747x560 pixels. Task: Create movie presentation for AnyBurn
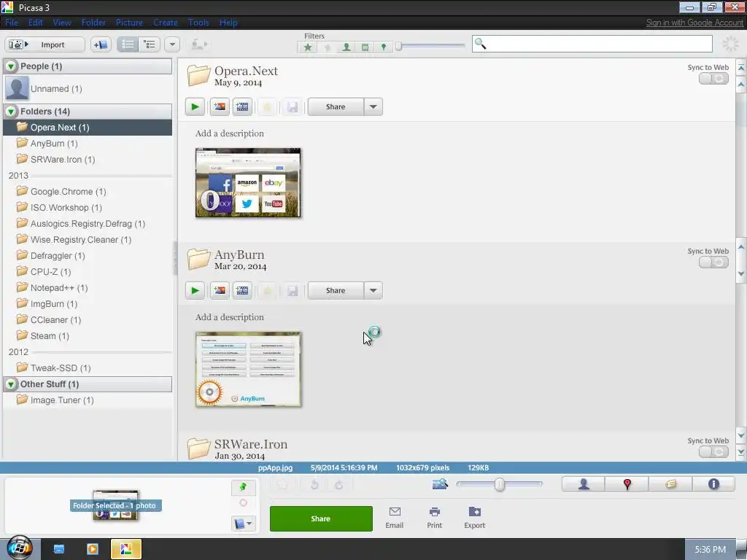pos(242,290)
